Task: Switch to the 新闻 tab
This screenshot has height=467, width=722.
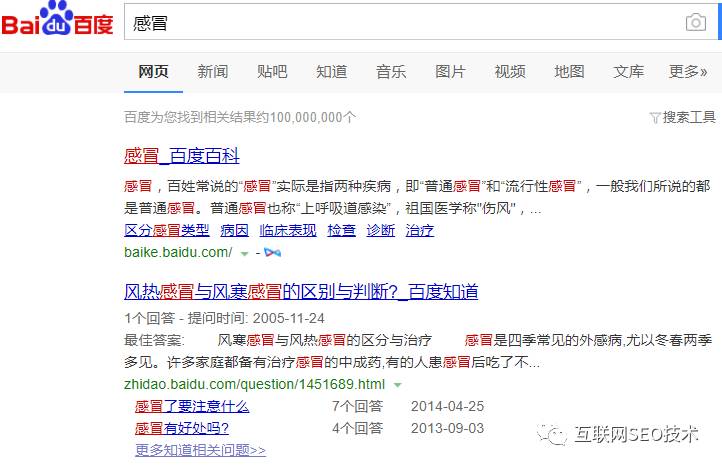Action: (213, 72)
